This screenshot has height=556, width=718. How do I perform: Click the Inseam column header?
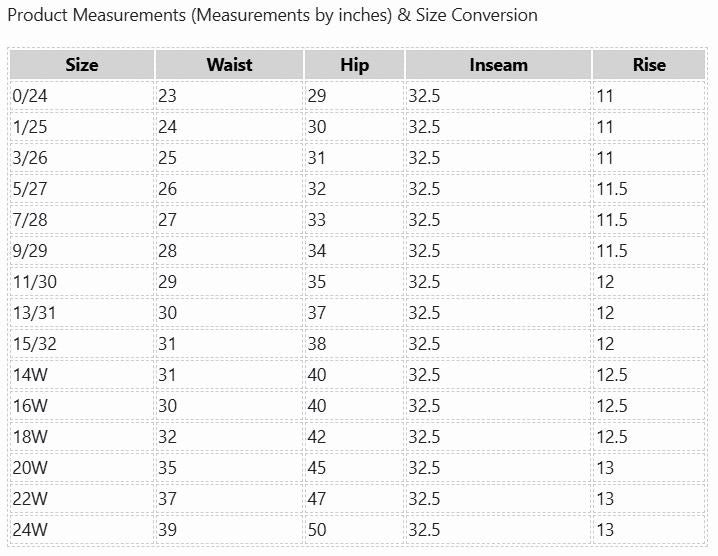[498, 65]
